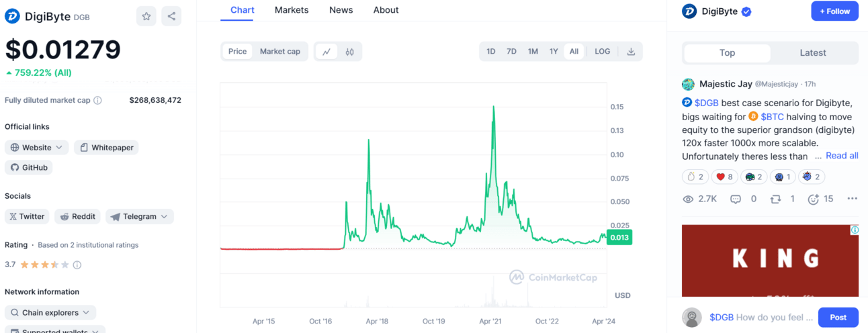Click the DigiByte logo in the community panel

[x=689, y=11]
